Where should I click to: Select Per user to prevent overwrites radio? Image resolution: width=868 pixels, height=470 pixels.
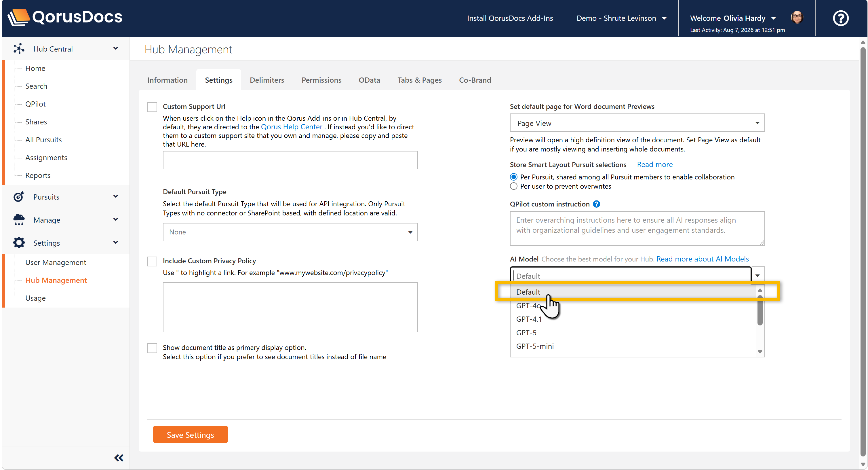pos(513,186)
